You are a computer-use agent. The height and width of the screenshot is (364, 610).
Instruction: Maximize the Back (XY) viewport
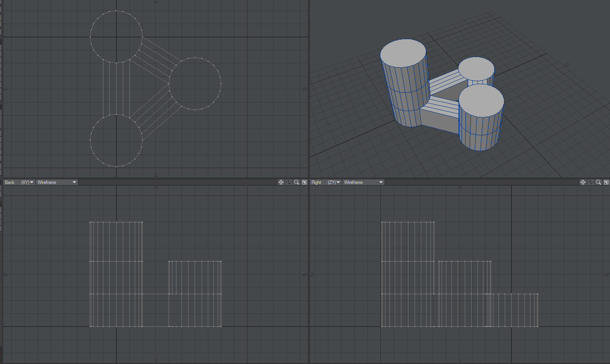304,182
